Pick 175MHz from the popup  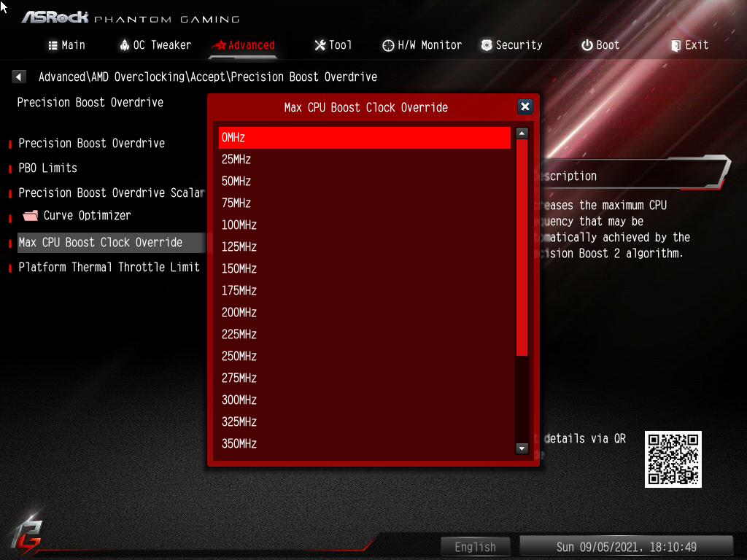pos(365,291)
